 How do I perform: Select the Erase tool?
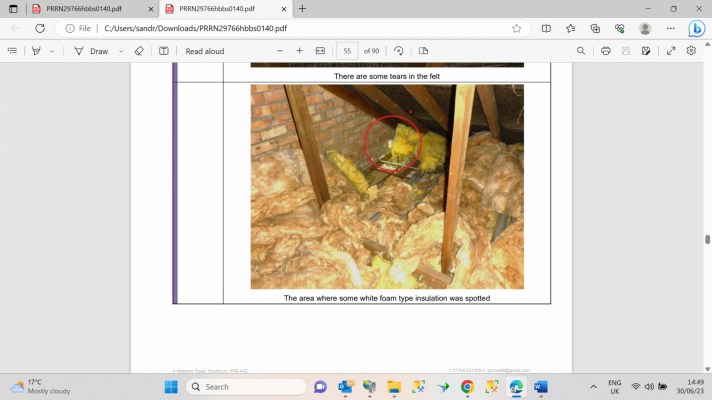point(139,51)
